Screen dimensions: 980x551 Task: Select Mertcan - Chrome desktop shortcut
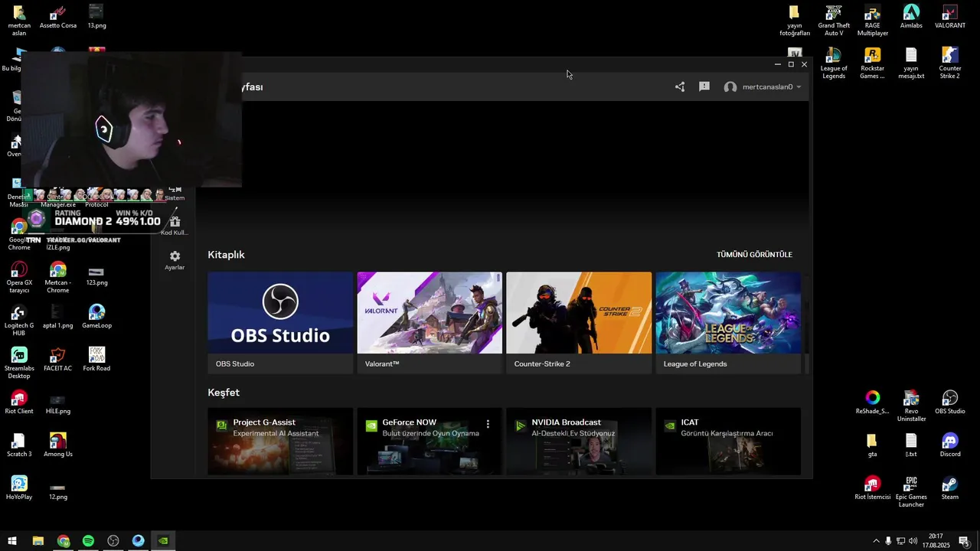[x=57, y=278]
